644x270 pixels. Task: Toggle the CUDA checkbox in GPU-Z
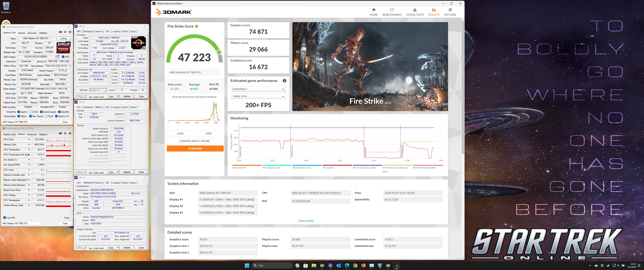(31, 112)
